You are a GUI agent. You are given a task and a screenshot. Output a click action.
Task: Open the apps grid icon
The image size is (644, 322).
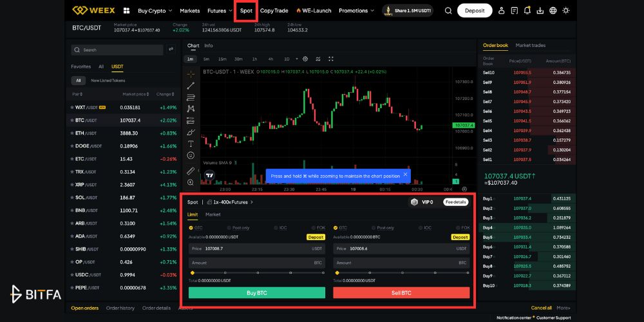click(x=126, y=11)
